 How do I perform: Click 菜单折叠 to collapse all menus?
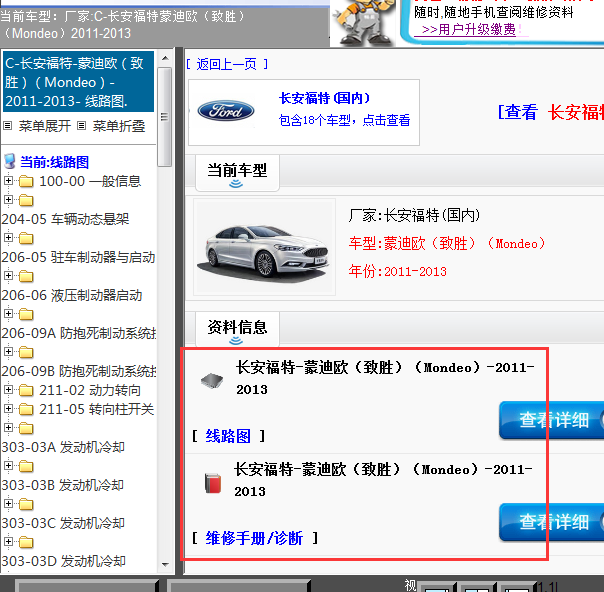[x=119, y=126]
